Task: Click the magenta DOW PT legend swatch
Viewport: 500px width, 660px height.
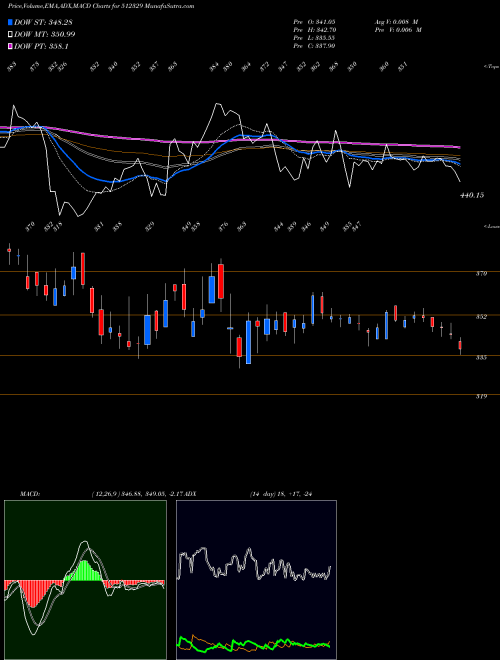Action: pyautogui.click(x=10, y=47)
